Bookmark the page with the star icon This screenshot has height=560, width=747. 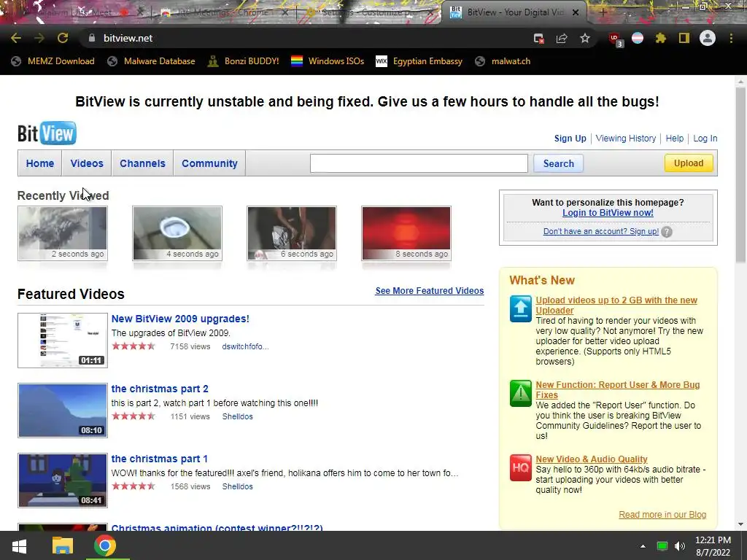tap(585, 38)
